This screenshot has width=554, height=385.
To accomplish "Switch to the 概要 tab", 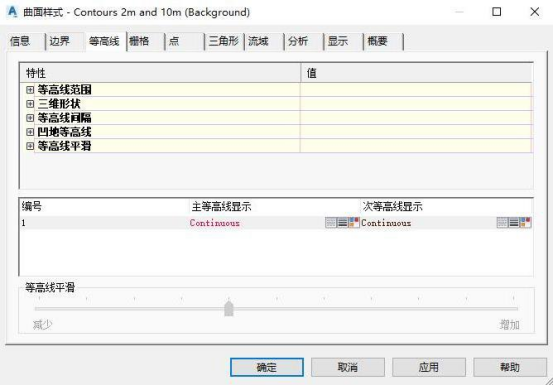I will coord(383,41).
